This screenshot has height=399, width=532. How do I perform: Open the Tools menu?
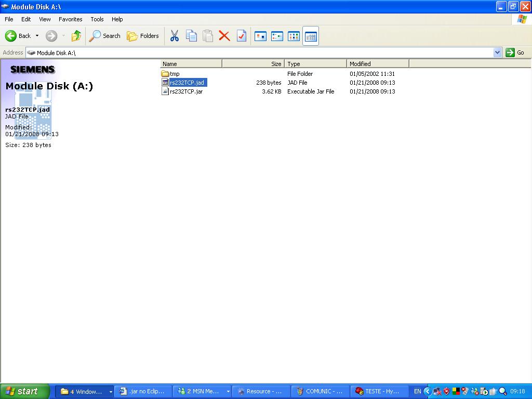(x=97, y=19)
